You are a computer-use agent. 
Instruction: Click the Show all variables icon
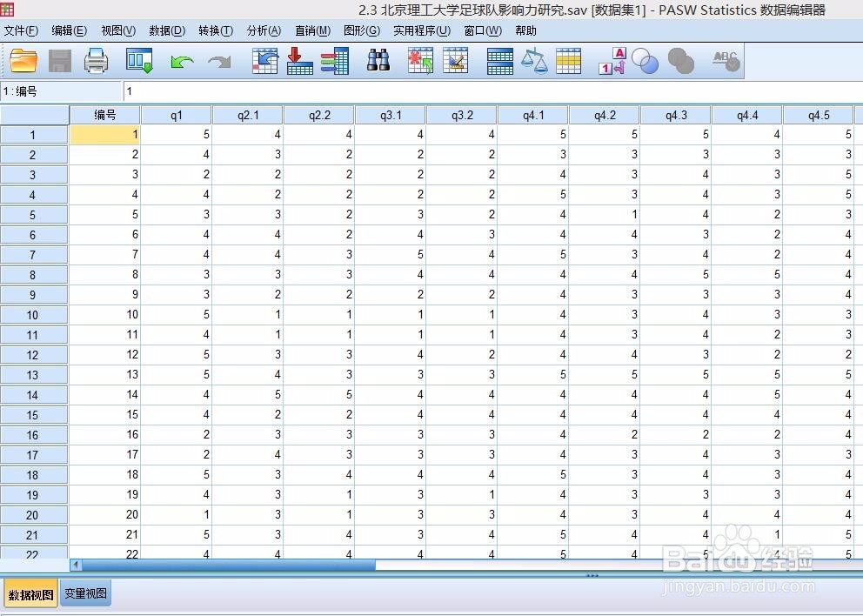pyautogui.click(x=681, y=61)
